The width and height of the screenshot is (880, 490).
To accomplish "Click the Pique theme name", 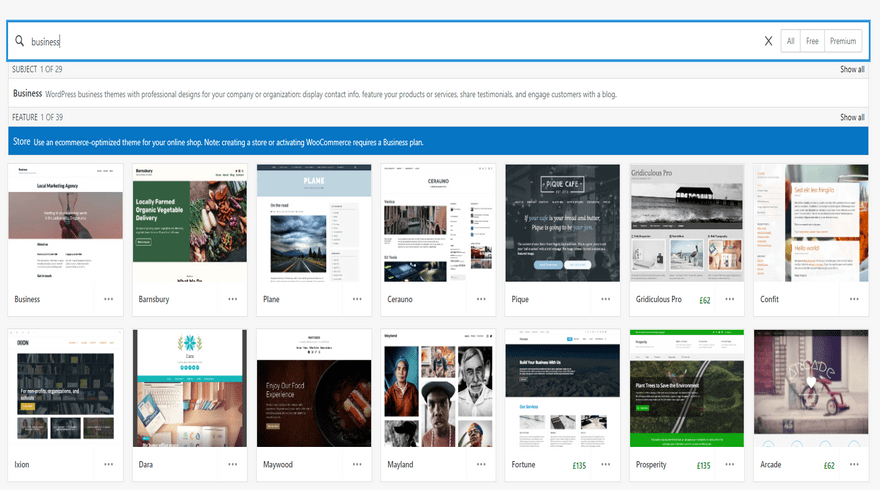I will [520, 299].
